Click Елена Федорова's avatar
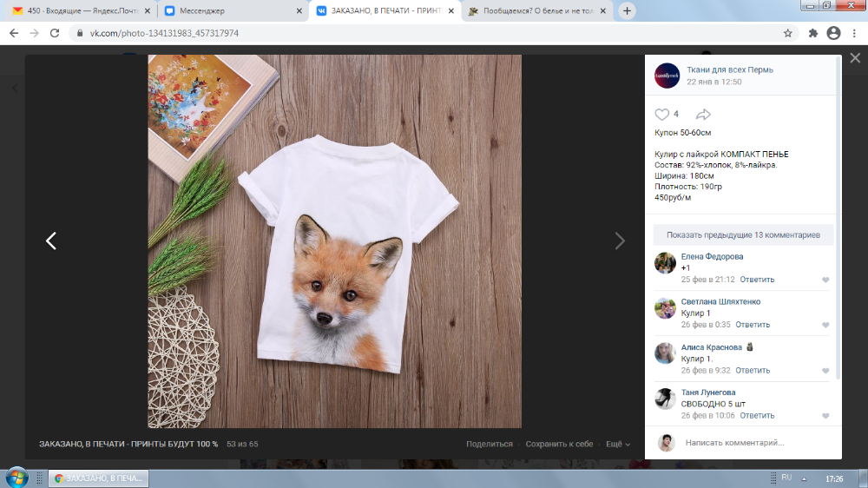 665,263
